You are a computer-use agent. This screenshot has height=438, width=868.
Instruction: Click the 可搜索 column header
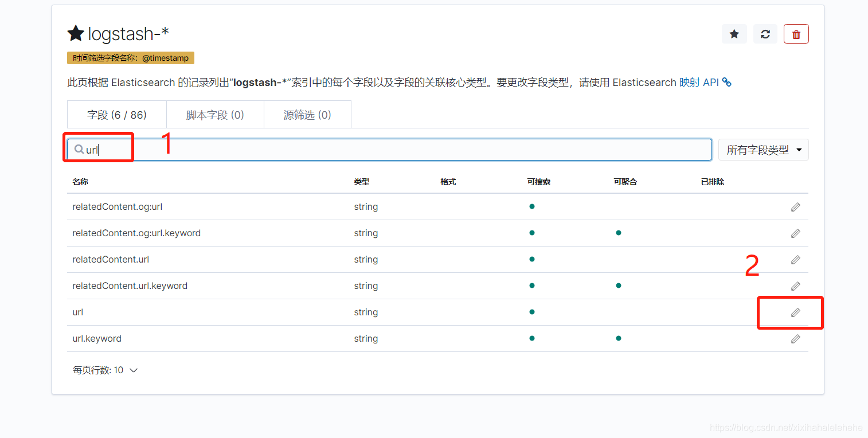(x=539, y=182)
